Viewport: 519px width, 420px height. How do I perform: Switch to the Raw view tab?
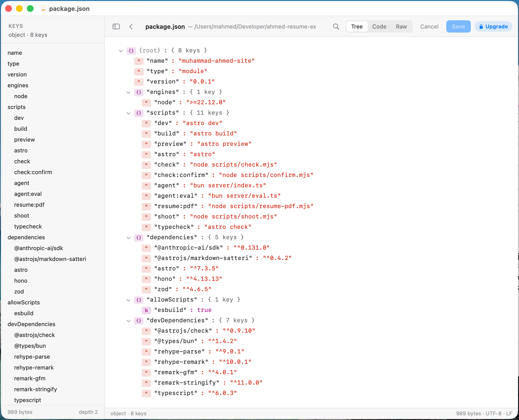pos(401,26)
